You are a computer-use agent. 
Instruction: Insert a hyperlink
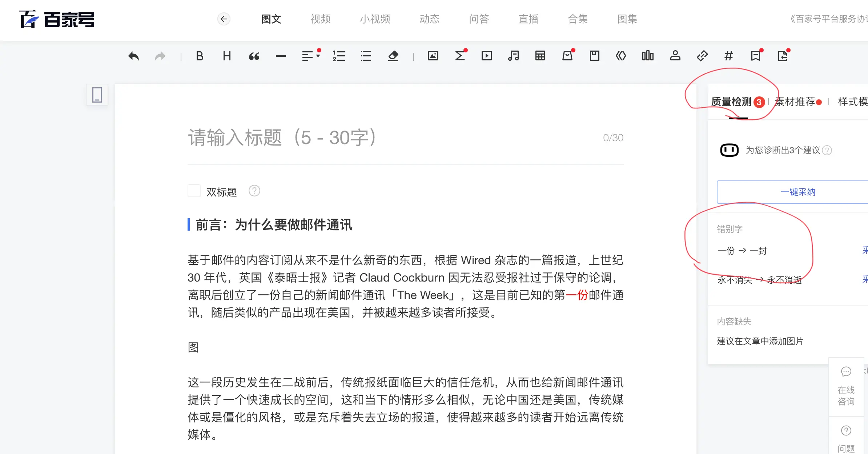point(702,56)
